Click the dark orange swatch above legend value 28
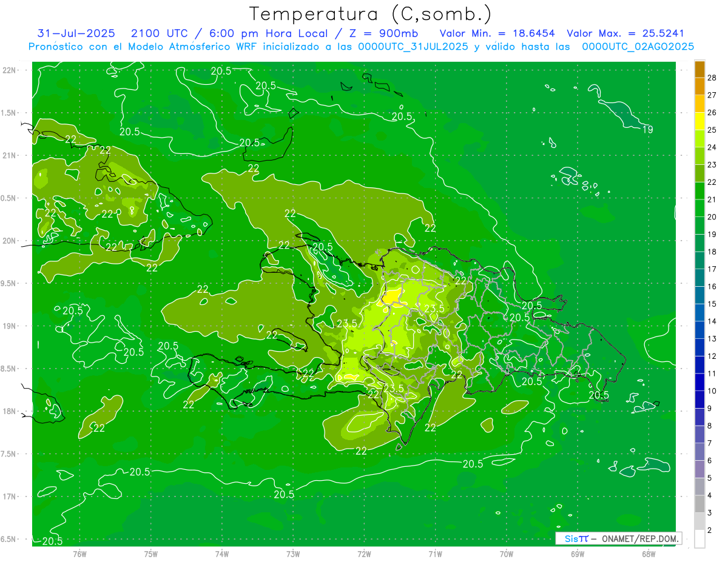This screenshot has height=562, width=728. [x=699, y=69]
